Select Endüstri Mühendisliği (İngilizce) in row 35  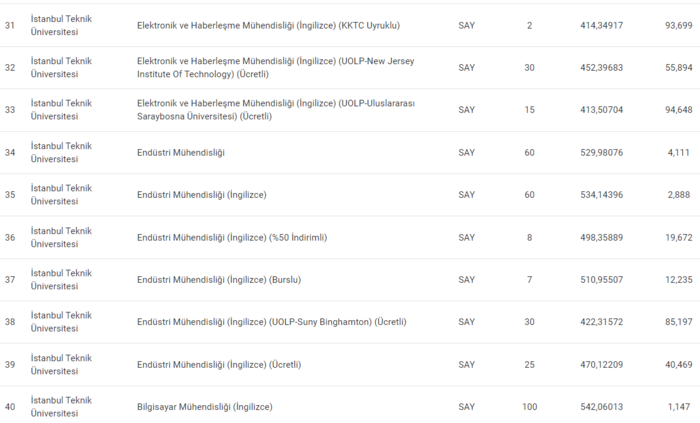click(x=201, y=195)
